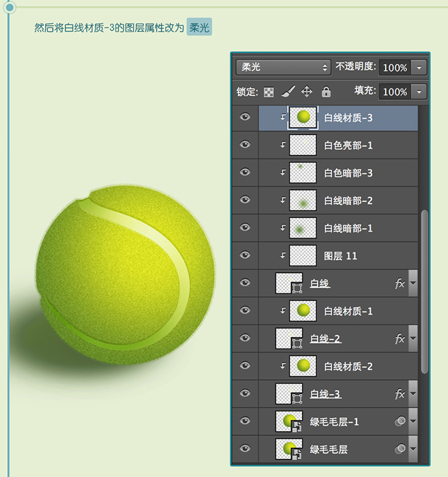Open the opacity percentage dropdown arrow
Image resolution: width=448 pixels, height=477 pixels.
tap(419, 67)
